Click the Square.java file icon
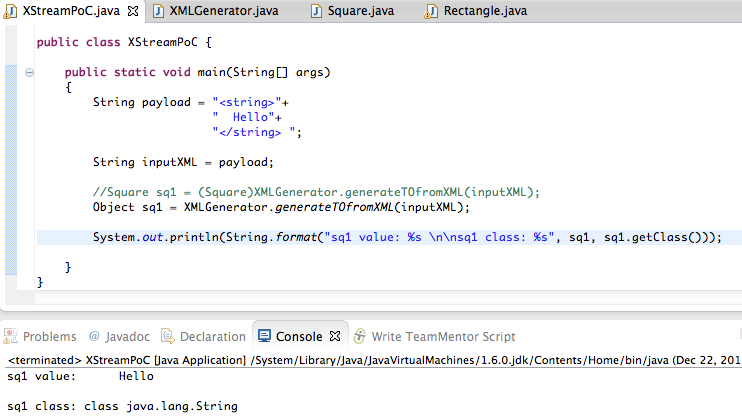The image size is (742, 419). click(x=317, y=12)
